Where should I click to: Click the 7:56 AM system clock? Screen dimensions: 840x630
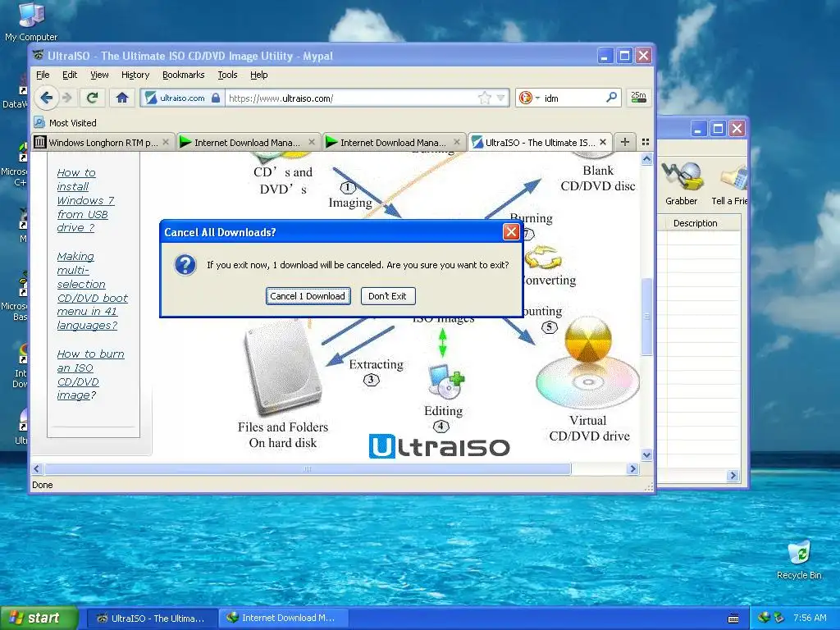pyautogui.click(x=810, y=618)
